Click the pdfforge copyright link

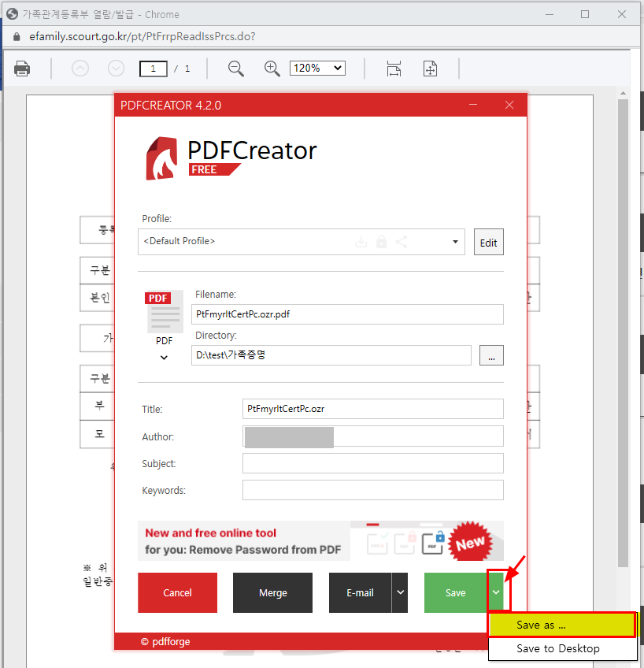(165, 641)
